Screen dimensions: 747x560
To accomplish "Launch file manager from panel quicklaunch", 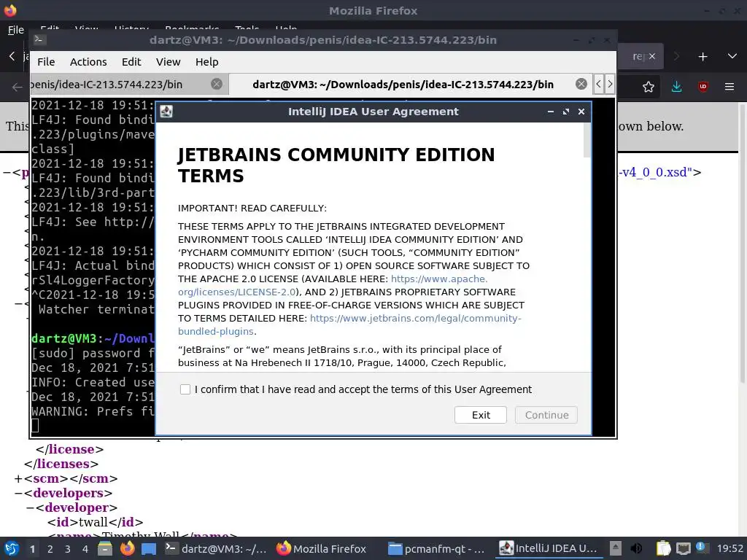I will [x=105, y=548].
